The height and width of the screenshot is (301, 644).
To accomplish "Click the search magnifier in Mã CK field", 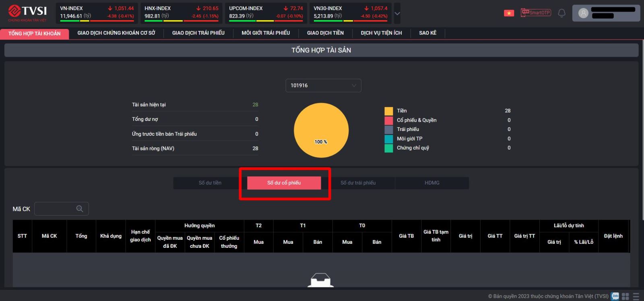I will point(80,209).
